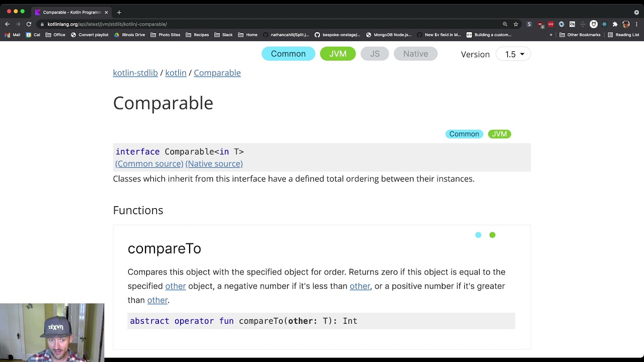The width and height of the screenshot is (644, 362).
Task: Select the Comparable - Kotlin tab
Action: click(x=70, y=12)
